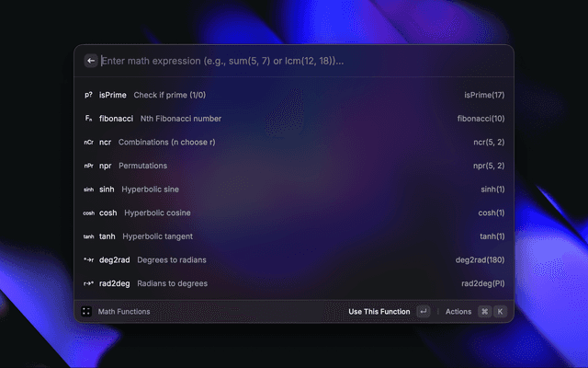Click the Enter key hint icon
The image size is (588, 368).
[423, 312]
